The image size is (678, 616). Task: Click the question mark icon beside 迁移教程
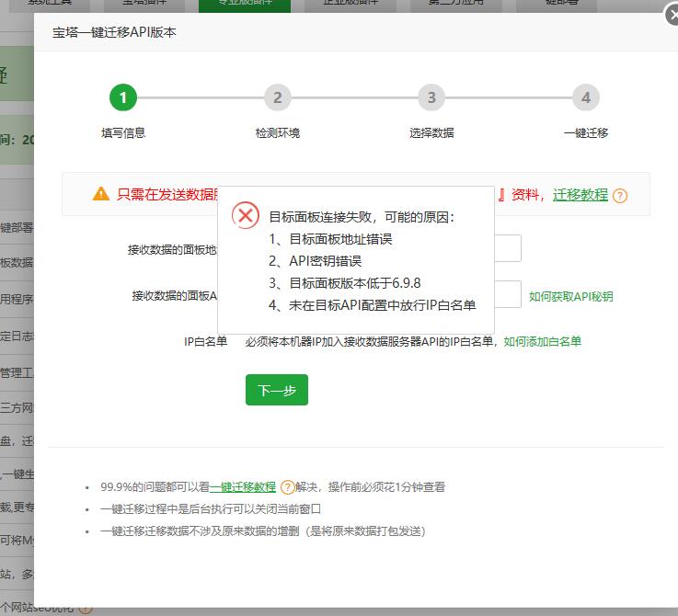pyautogui.click(x=620, y=196)
